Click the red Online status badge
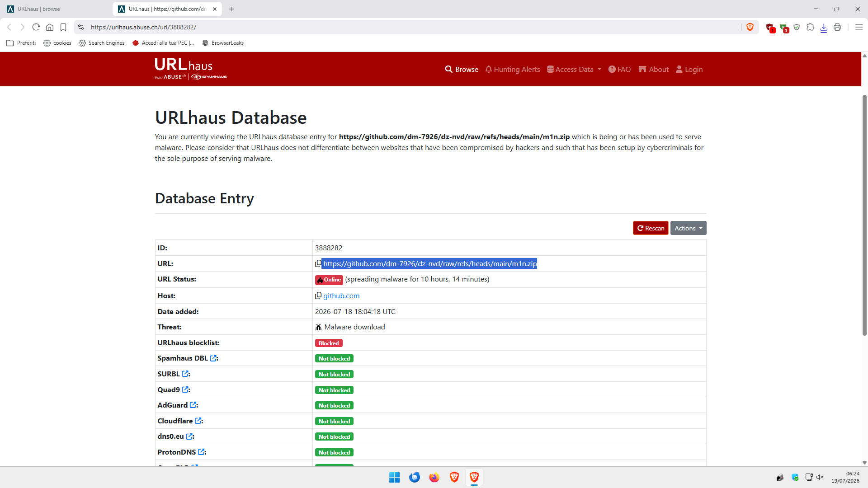 329,280
